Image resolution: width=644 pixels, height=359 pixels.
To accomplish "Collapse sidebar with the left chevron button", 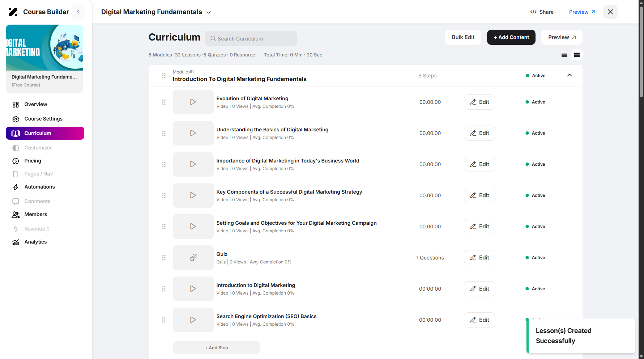I will tap(78, 12).
